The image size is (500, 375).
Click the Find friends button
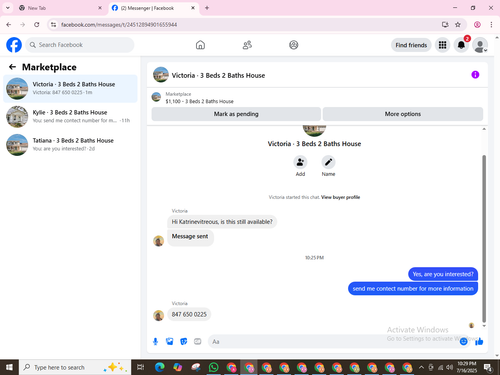point(411,45)
